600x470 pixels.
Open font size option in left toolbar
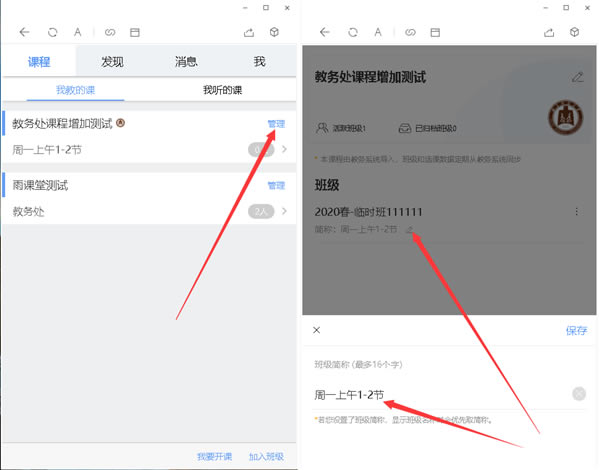(78, 32)
